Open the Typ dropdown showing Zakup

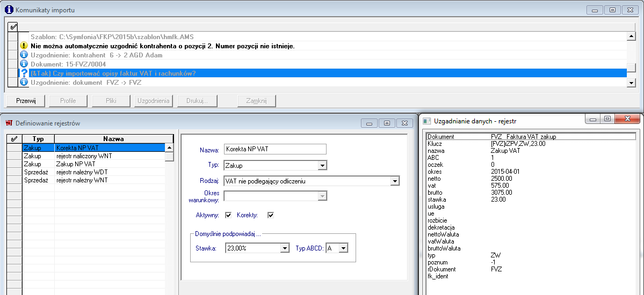(x=323, y=165)
